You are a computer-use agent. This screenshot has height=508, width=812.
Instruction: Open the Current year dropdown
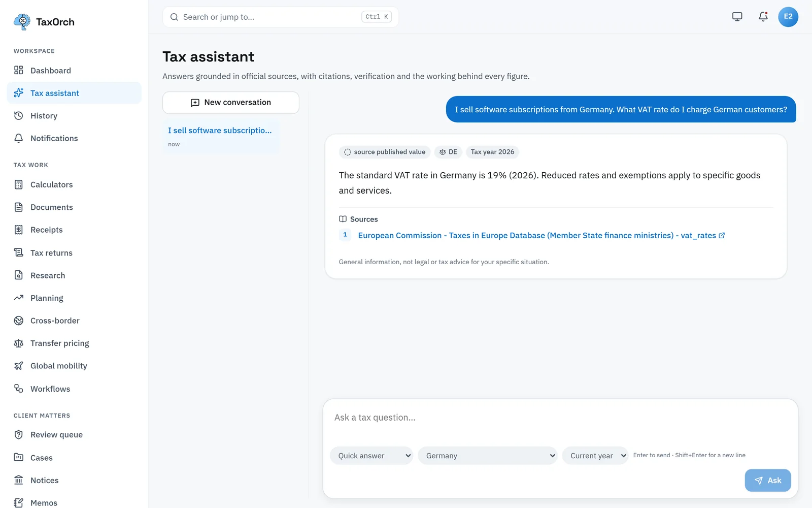point(595,456)
